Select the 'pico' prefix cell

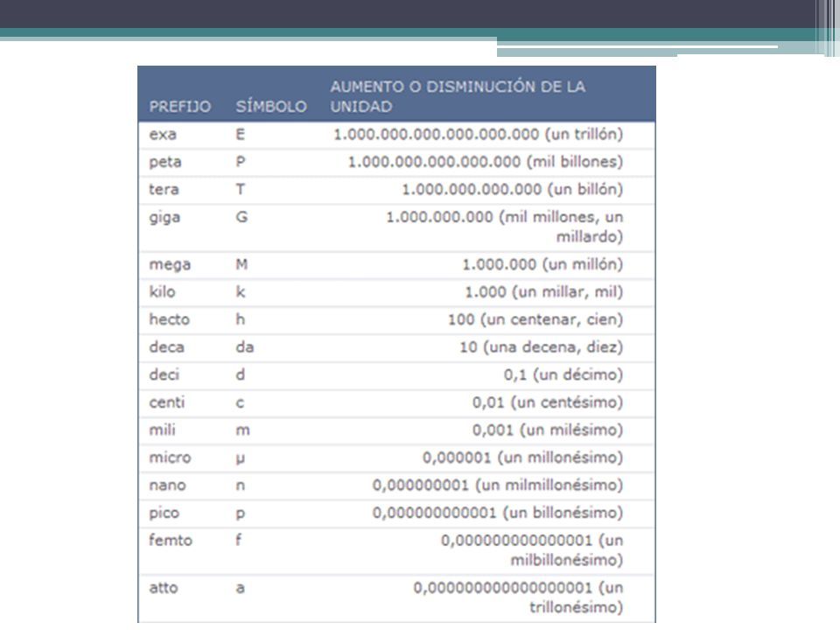pos(164,514)
